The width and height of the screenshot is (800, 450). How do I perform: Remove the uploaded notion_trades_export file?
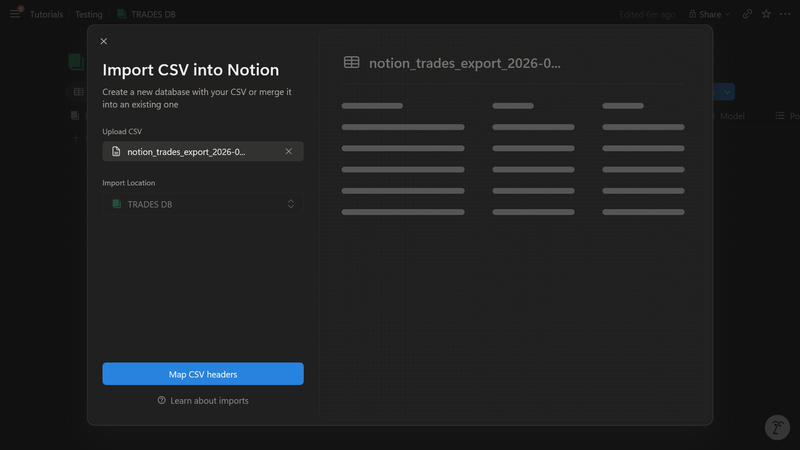(x=289, y=152)
